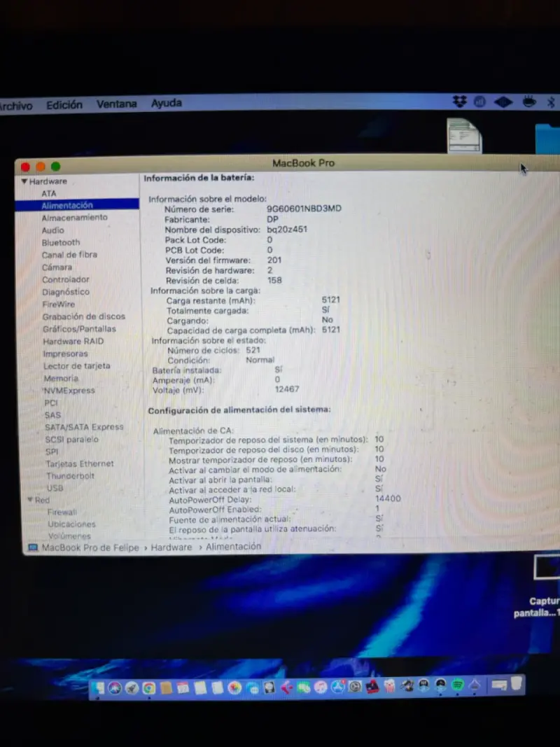Screen dimensions: 560x747
Task: Select Lector de tarjeta in sidebar
Action: 77,366
